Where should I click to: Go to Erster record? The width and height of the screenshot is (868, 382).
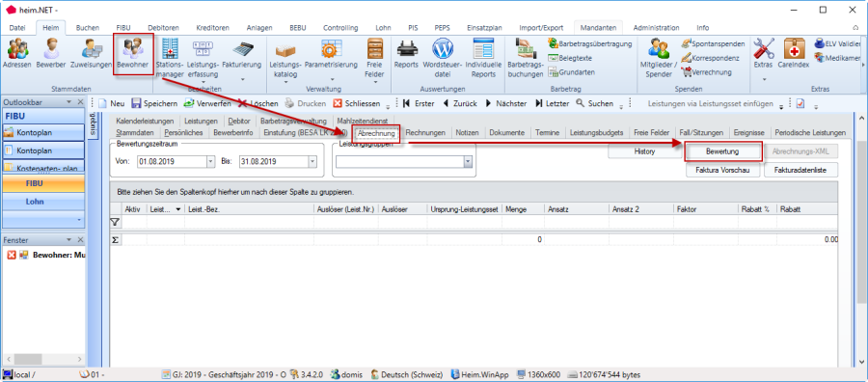(x=418, y=103)
